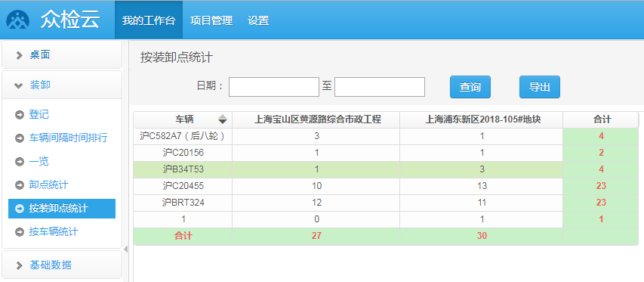
Task: Click the arrow icon beside 登记
Action: click(20, 115)
